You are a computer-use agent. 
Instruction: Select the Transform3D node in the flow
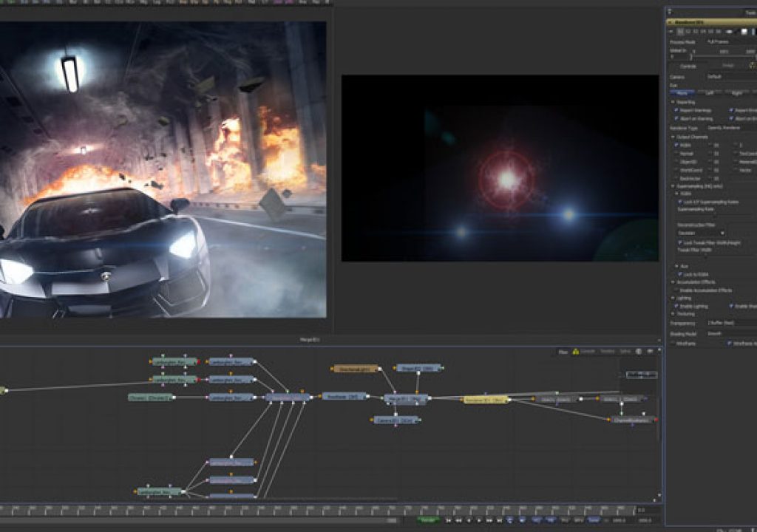[x=344, y=396]
